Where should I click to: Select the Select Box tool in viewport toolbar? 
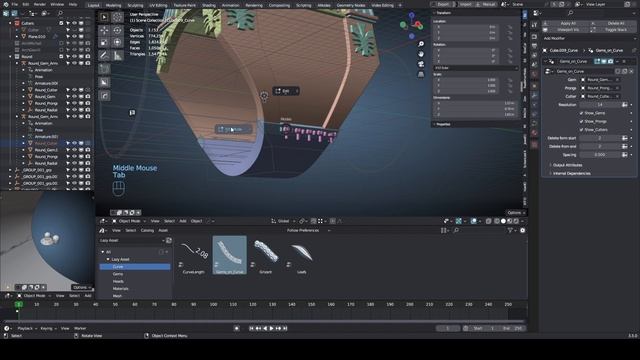(104, 17)
